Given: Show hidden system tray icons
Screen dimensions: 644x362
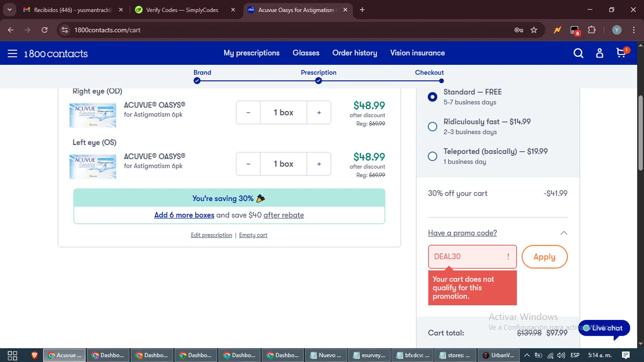Looking at the screenshot, I should (x=527, y=355).
